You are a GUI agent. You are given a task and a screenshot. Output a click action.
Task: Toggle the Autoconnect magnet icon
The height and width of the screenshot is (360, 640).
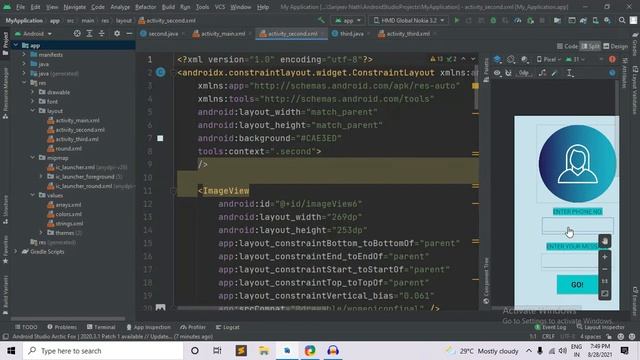[508, 73]
